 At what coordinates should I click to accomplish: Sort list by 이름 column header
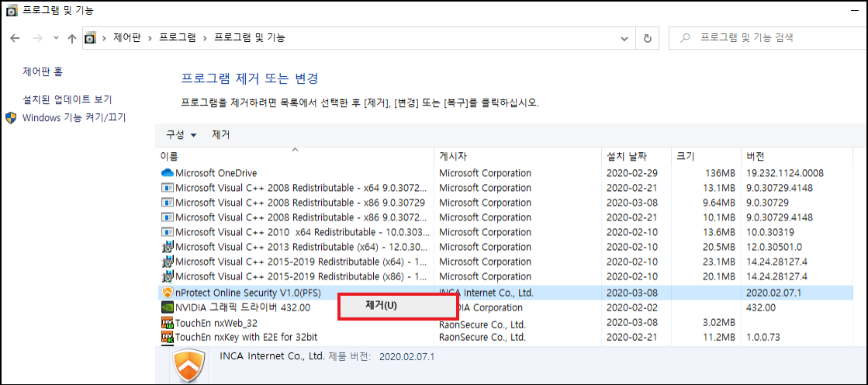click(x=295, y=156)
